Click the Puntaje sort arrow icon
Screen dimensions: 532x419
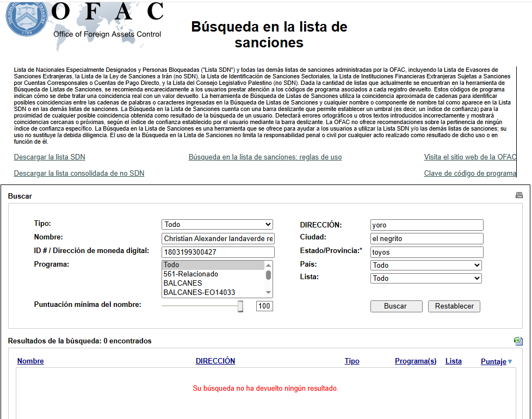510,362
